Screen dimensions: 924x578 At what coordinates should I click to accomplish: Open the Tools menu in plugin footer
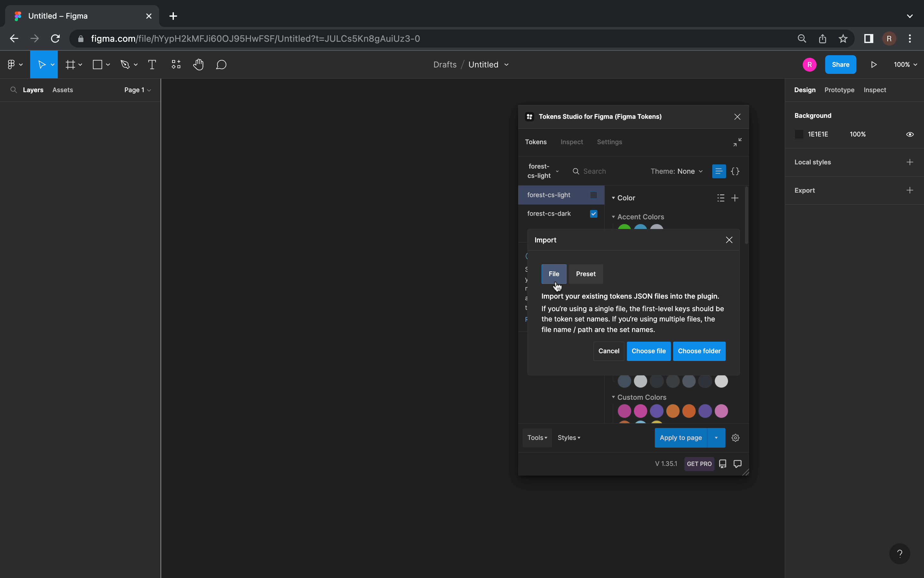tap(537, 438)
